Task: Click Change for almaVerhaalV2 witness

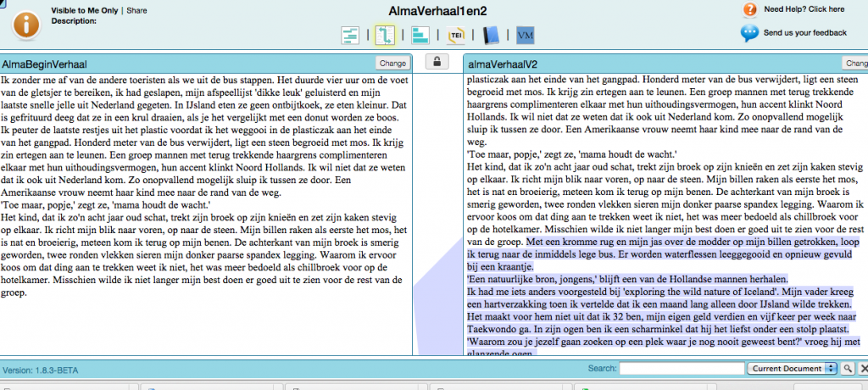Action: [854, 63]
